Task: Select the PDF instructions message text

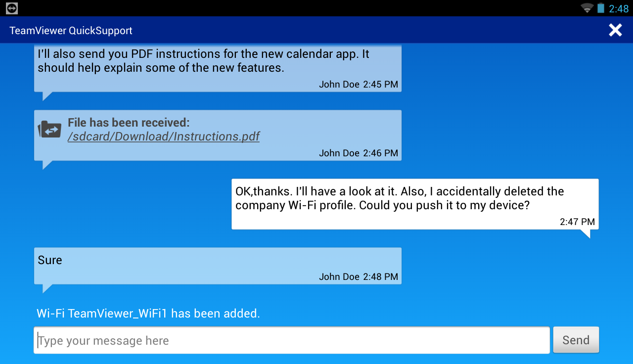Action: tap(203, 61)
